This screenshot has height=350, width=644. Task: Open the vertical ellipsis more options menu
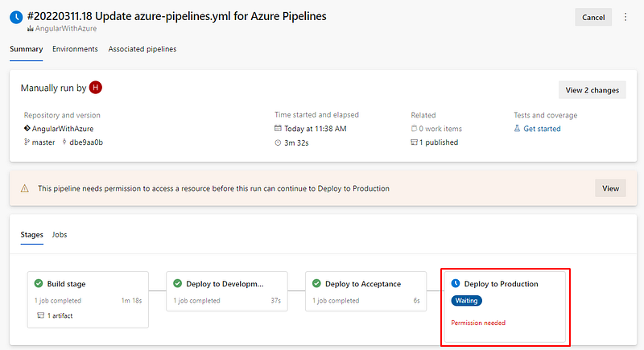point(626,17)
